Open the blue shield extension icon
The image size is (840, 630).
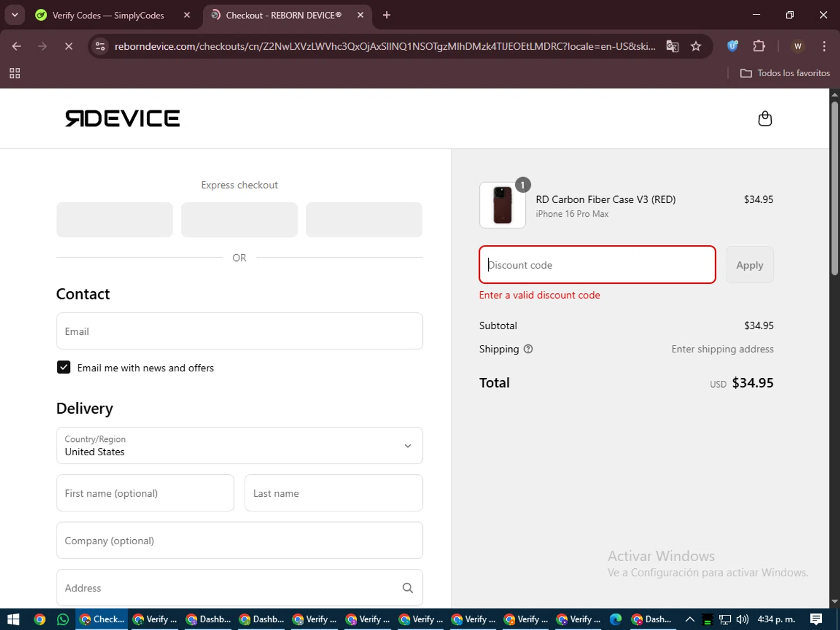click(x=732, y=46)
